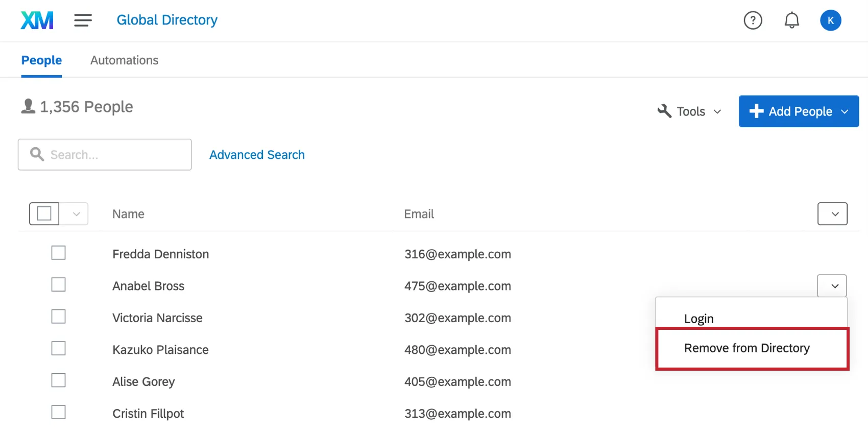The height and width of the screenshot is (433, 868).
Task: Select the Victoria Narcisse checkbox
Action: pyautogui.click(x=59, y=317)
